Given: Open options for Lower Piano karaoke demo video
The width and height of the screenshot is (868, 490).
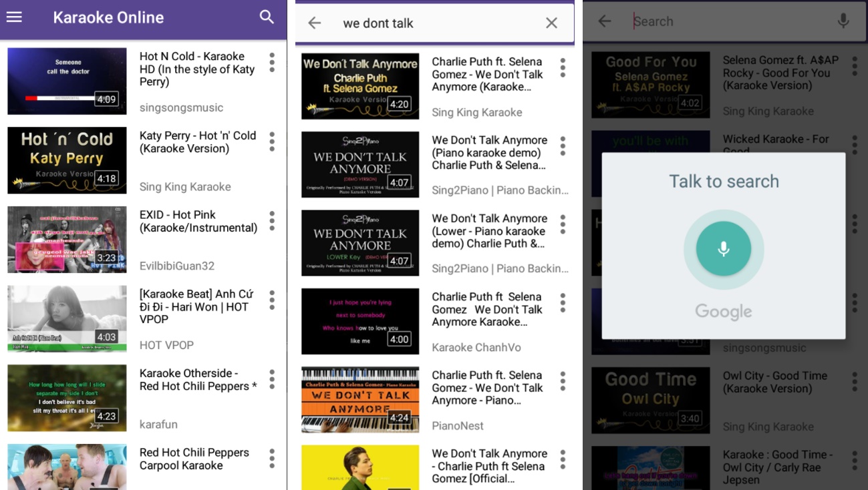Looking at the screenshot, I should pos(563,224).
